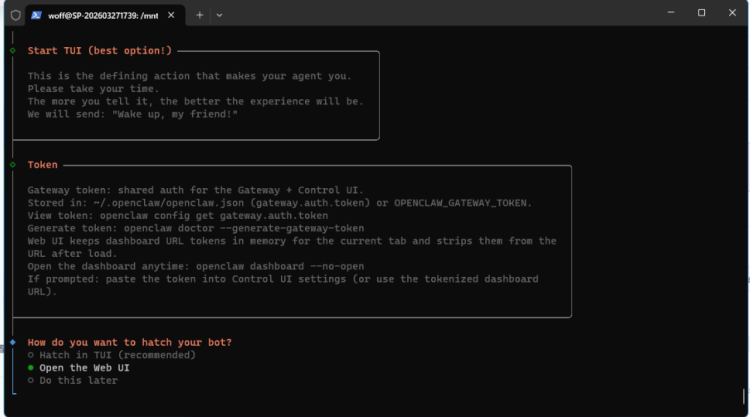Click the shield icon in title bar
The image size is (750, 417).
click(15, 15)
